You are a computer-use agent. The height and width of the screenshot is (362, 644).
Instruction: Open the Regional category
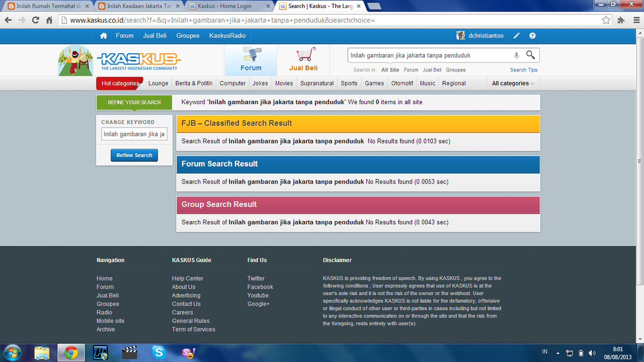click(x=454, y=83)
